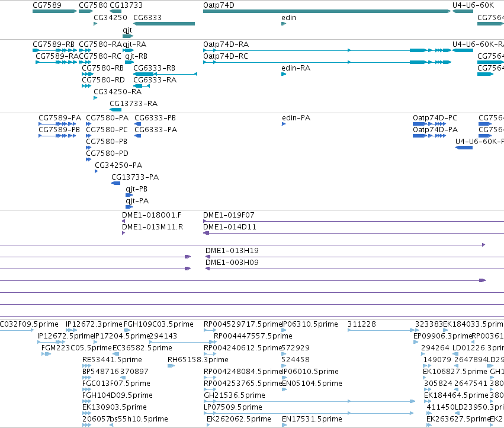Click the EK130903.5prime EST label
Viewport: 504px width, 428px height.
(114, 408)
